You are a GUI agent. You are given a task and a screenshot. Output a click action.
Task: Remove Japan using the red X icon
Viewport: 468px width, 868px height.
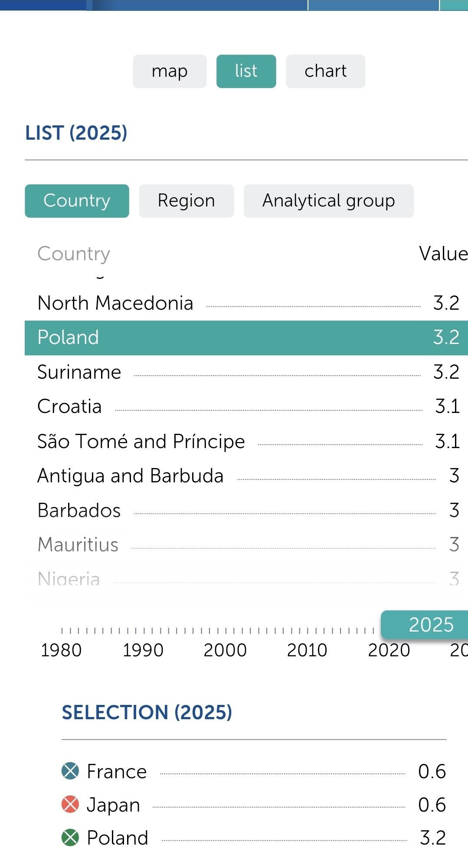click(70, 804)
